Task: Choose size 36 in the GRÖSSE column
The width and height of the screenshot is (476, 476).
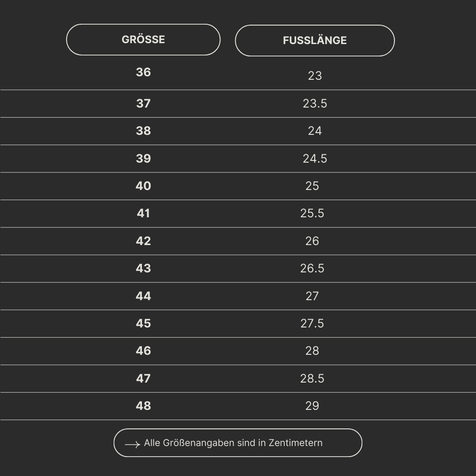Action: tap(143, 72)
